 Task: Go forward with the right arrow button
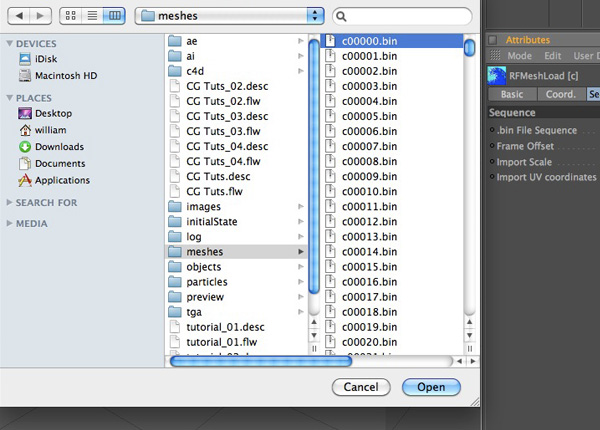pos(40,16)
